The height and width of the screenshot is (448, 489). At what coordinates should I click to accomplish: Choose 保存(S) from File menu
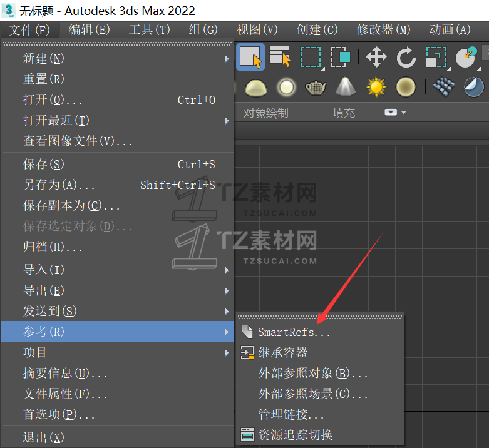117,164
